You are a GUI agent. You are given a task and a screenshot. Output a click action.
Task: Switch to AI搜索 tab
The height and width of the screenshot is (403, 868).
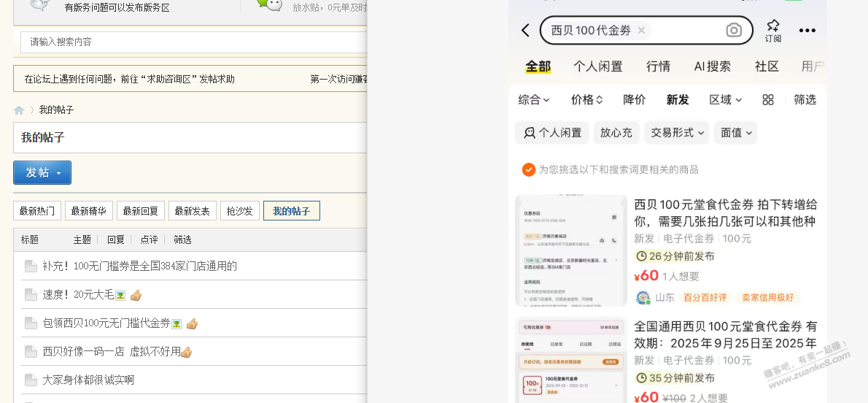(x=713, y=66)
